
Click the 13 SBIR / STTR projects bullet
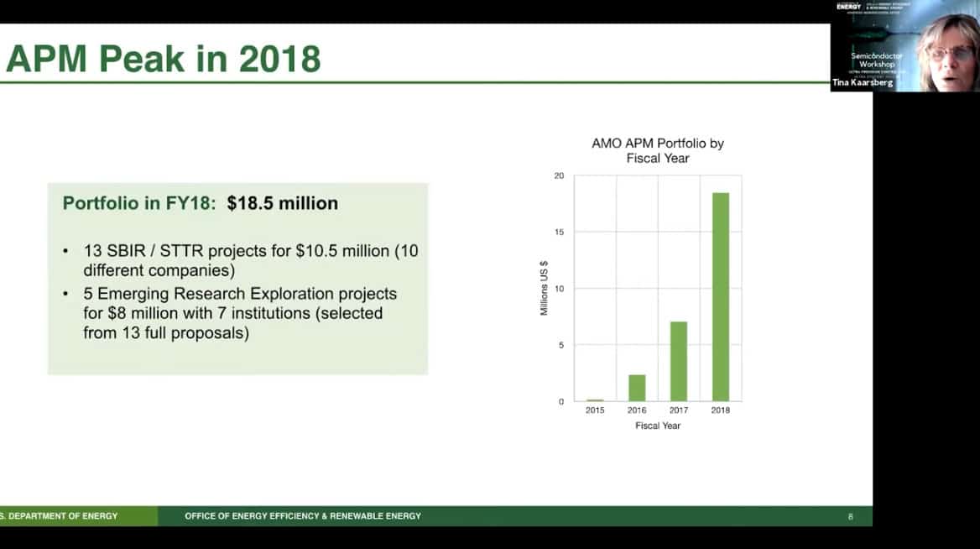(x=239, y=260)
